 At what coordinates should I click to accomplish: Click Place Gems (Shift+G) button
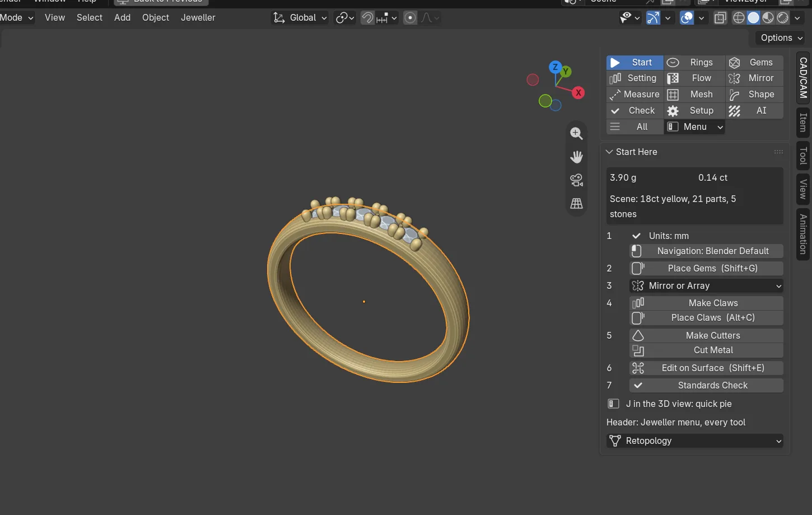[706, 268]
